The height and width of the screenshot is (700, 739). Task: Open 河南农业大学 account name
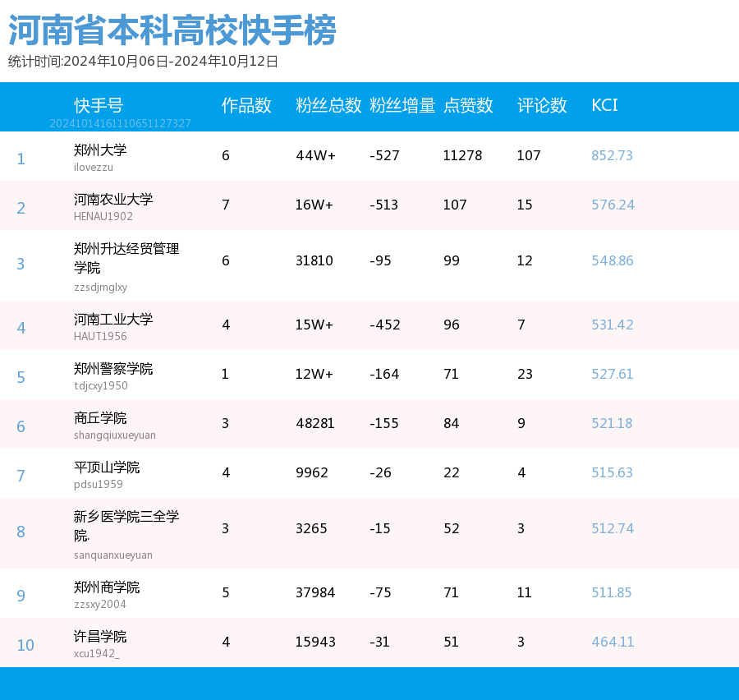pyautogui.click(x=113, y=199)
